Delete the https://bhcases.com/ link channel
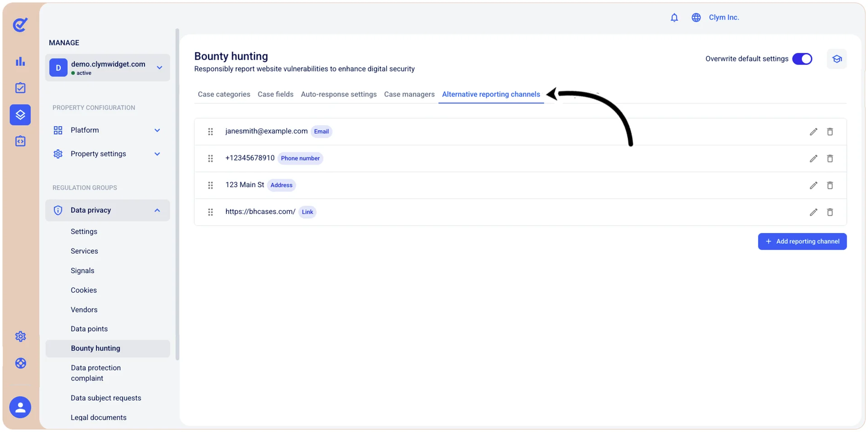 830,212
